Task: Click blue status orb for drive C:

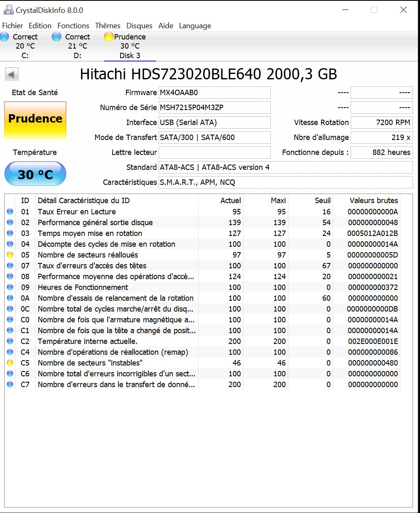Action: pos(5,37)
